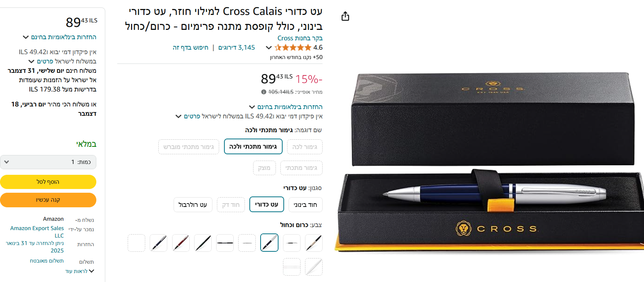This screenshot has width=644, height=282.
Task: Click the share icon above product image
Action: (345, 16)
